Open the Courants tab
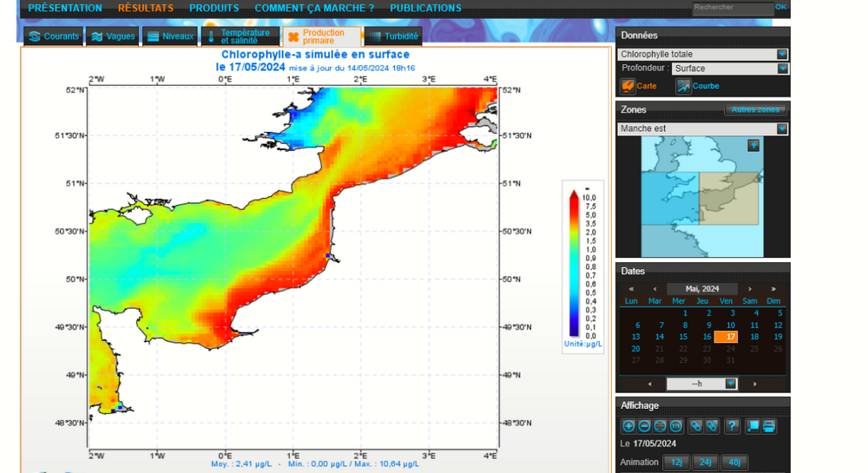The image size is (868, 473). pyautogui.click(x=54, y=36)
